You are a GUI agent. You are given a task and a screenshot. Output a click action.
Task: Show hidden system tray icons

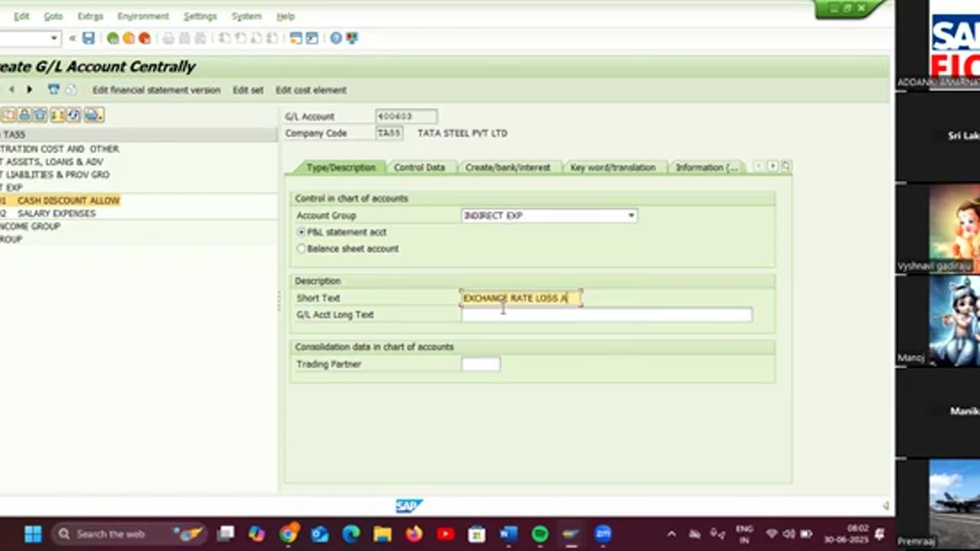[671, 533]
